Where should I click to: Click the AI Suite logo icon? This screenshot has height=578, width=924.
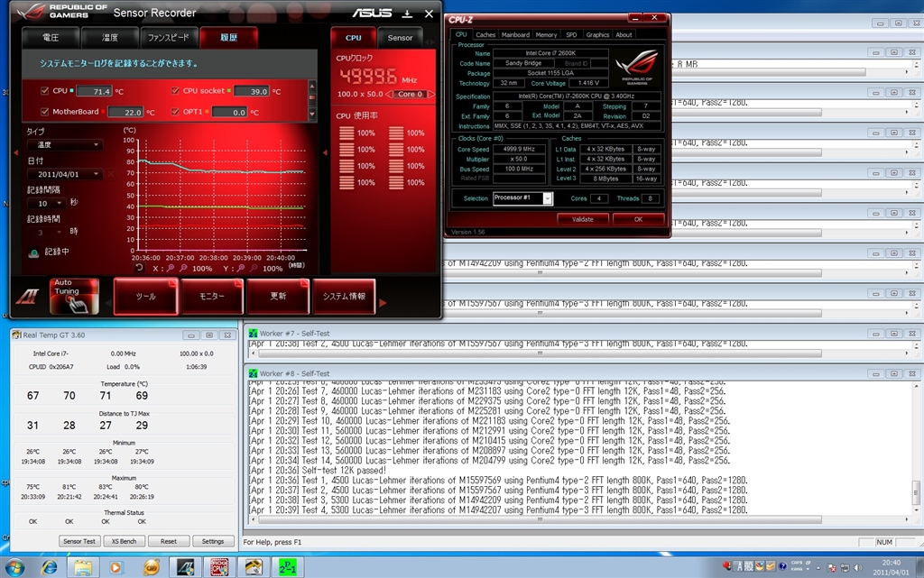[27, 297]
